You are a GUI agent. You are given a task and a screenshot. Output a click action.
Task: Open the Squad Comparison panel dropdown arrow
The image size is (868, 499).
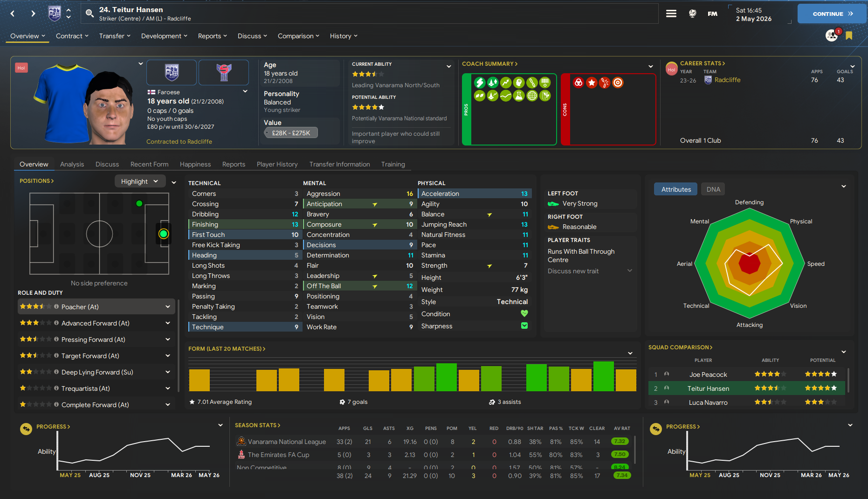[844, 351]
